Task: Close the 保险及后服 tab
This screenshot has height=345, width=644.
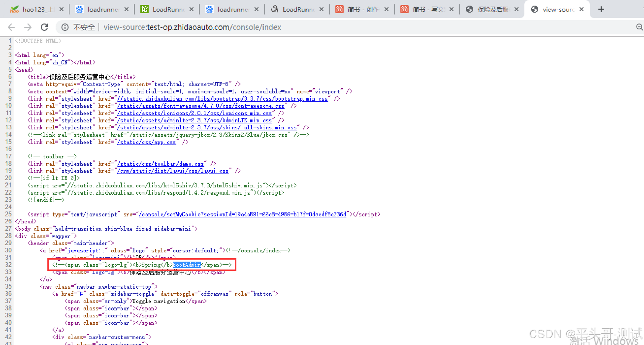Action: point(516,9)
